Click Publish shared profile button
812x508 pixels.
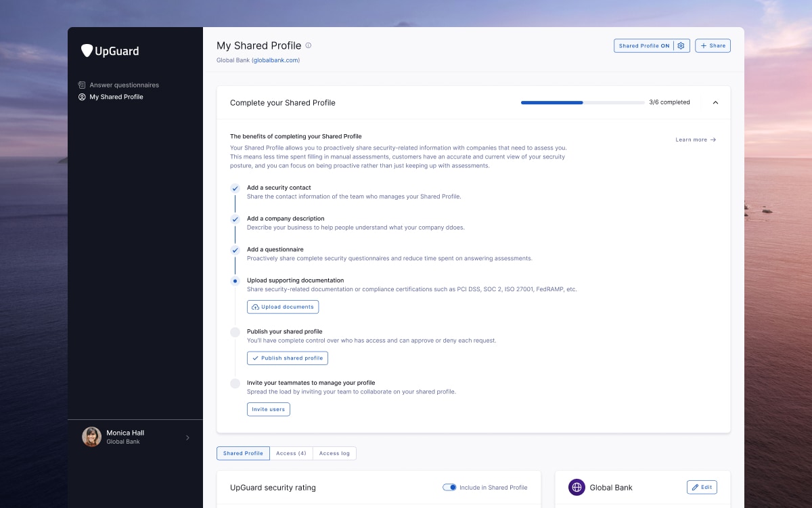click(288, 358)
